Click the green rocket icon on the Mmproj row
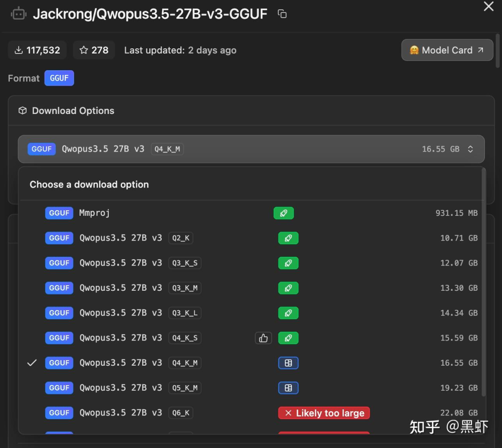Viewport: 502px width, 448px height. (284, 213)
